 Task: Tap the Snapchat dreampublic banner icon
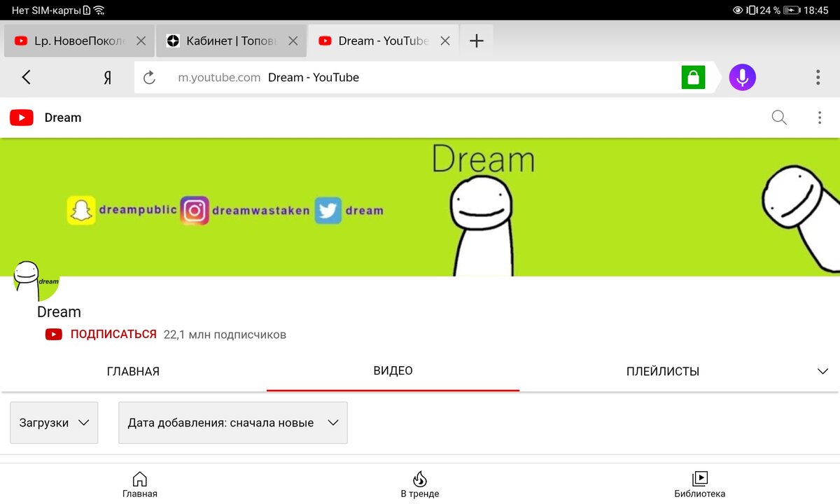pyautogui.click(x=81, y=211)
